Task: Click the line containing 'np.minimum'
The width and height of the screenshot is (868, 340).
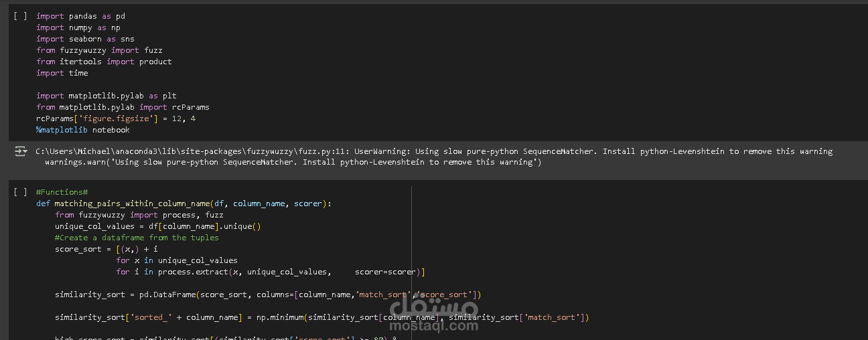Action: pyautogui.click(x=321, y=317)
